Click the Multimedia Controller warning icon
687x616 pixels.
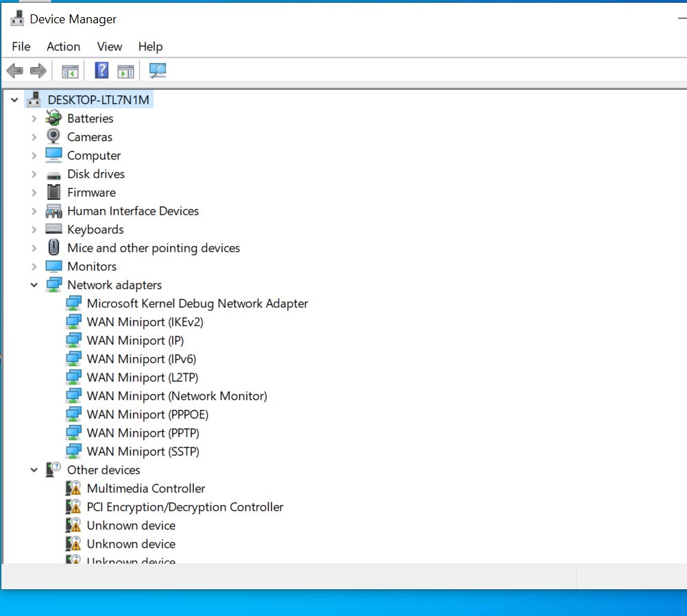click(73, 488)
